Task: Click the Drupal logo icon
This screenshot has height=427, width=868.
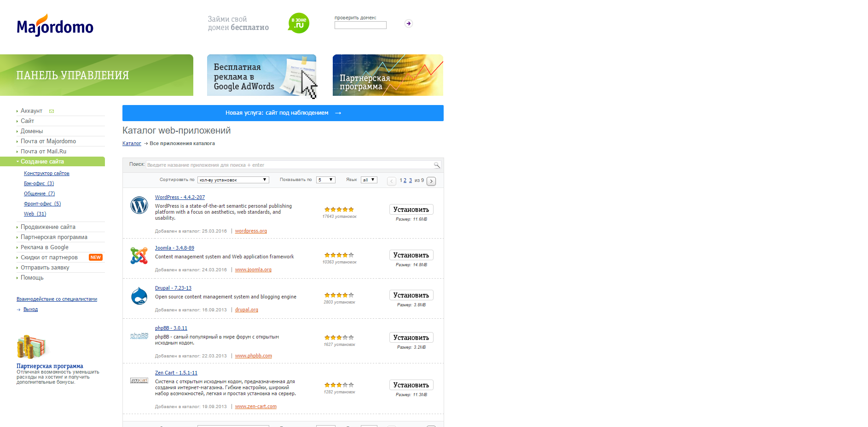Action: tap(139, 296)
